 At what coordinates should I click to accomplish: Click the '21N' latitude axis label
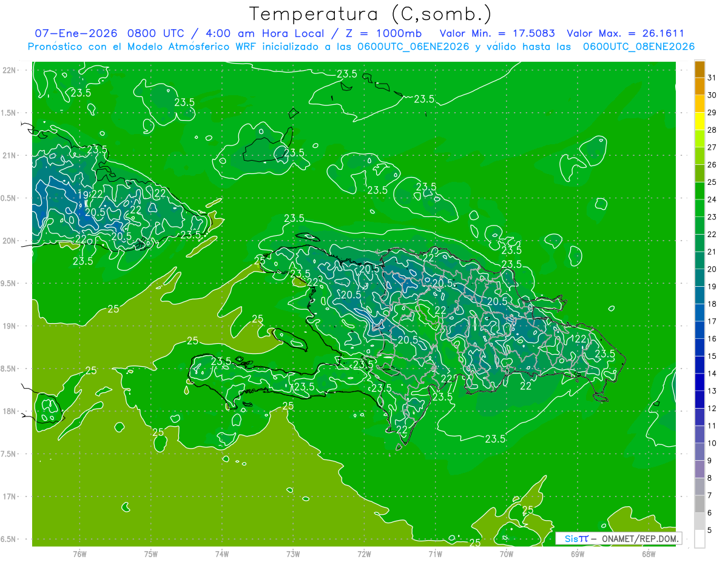[x=9, y=155]
